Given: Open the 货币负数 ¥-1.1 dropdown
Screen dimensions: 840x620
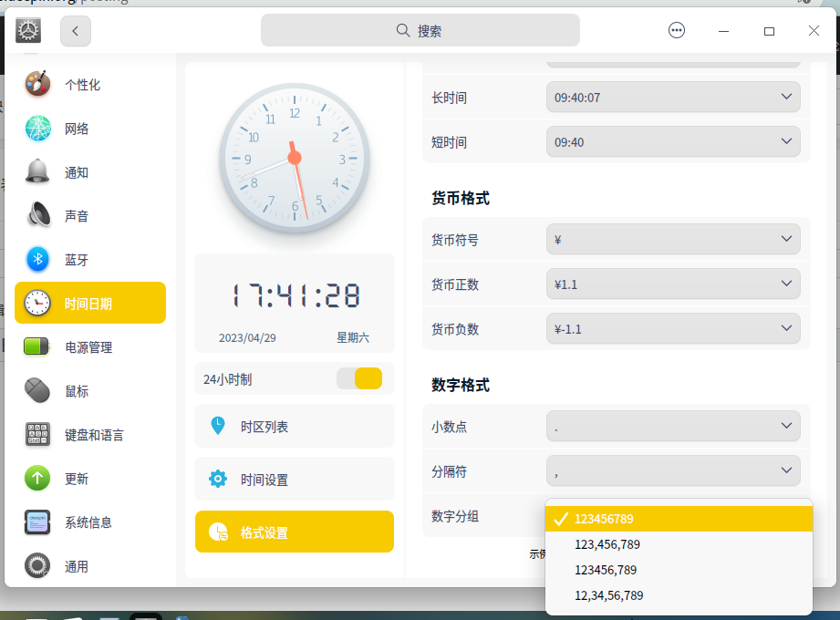Looking at the screenshot, I should 673,329.
